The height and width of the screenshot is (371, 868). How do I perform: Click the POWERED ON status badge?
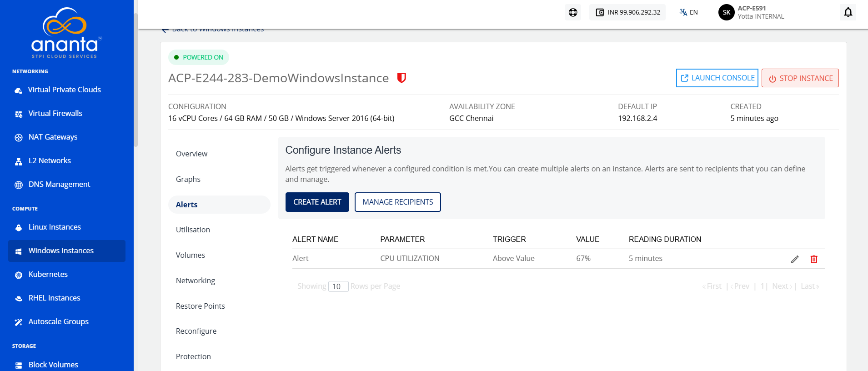click(x=199, y=58)
